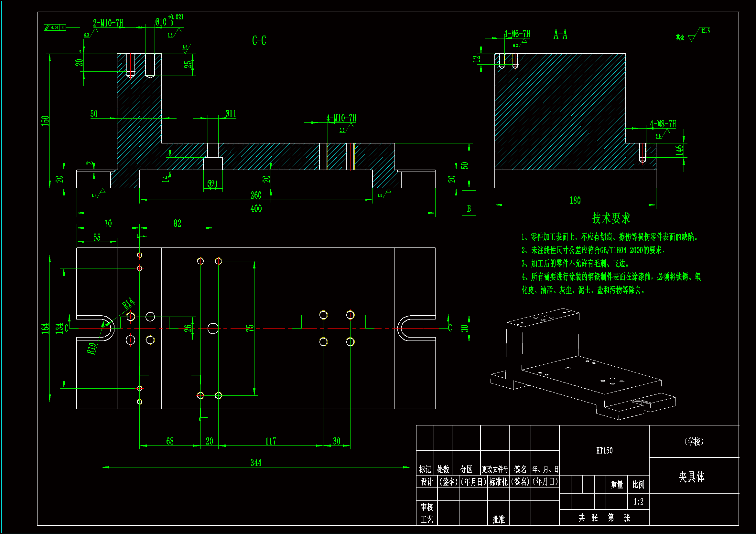Select the 400 overall length dimension
Viewport: 756px width, 534px height.
point(256,209)
